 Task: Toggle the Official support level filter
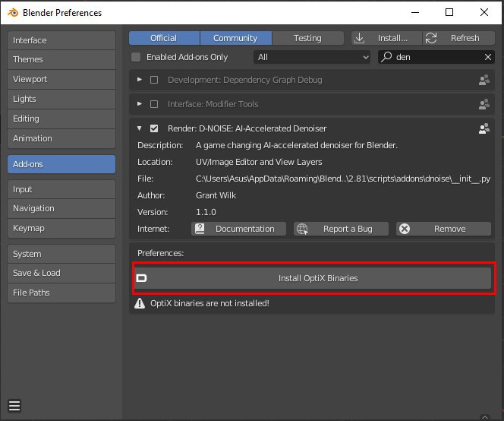[164, 38]
